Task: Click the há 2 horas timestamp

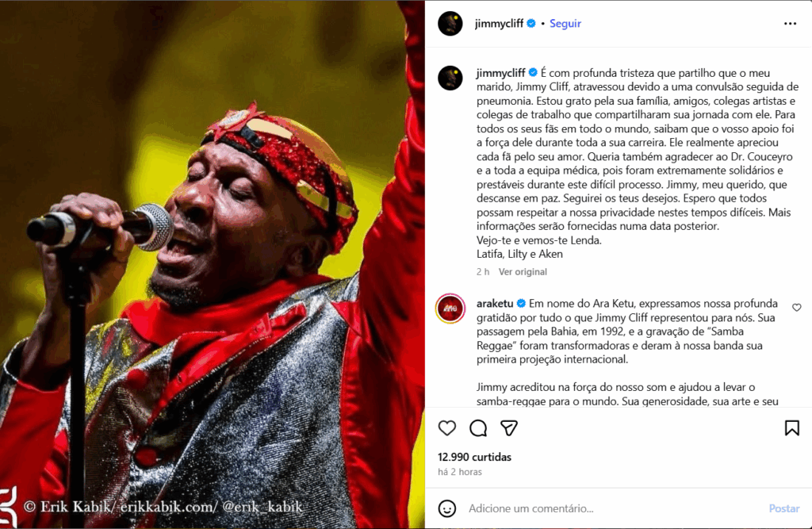Action: click(460, 472)
